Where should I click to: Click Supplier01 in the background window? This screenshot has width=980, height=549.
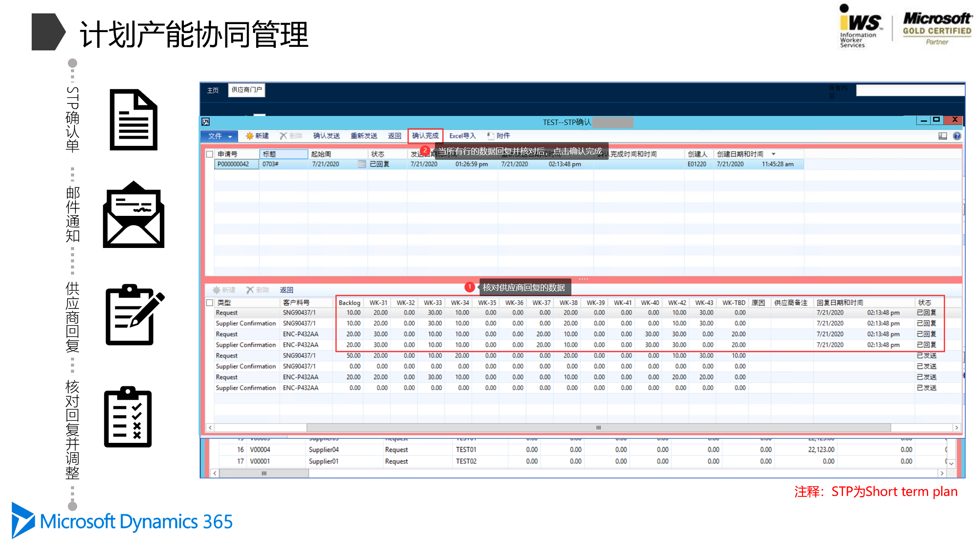324,462
